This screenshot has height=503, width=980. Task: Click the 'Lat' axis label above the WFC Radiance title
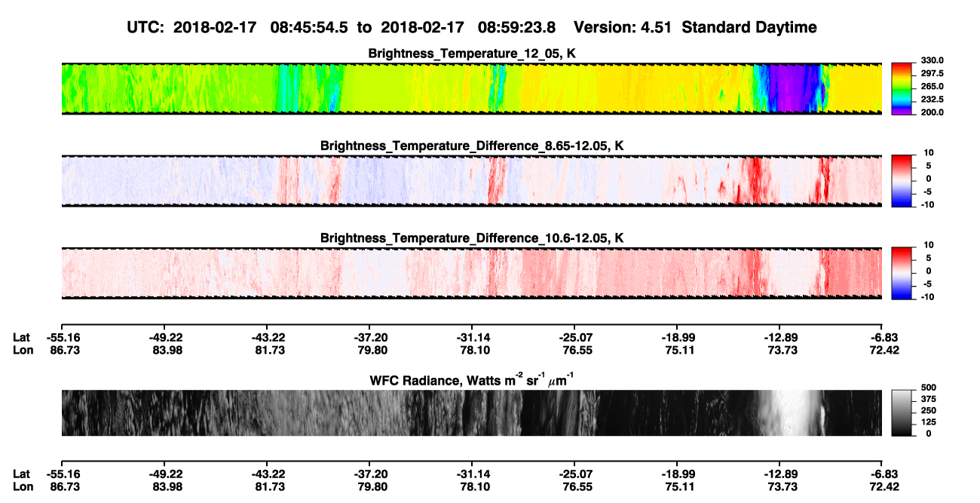tap(21, 338)
